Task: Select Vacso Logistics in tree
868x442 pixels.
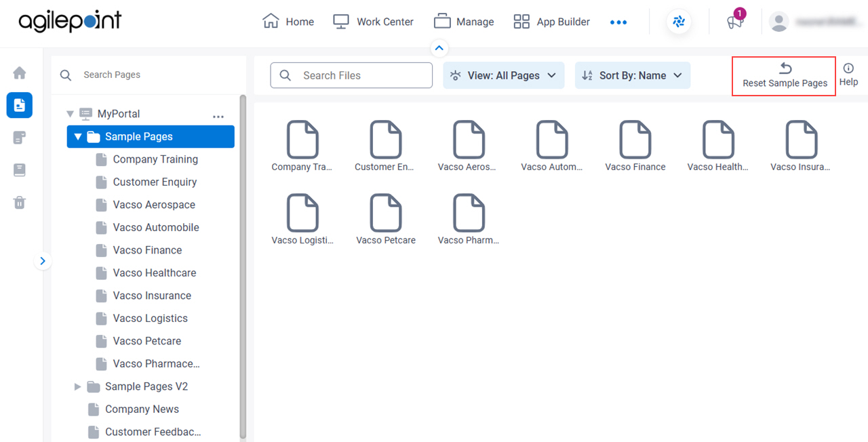Action: [x=150, y=318]
